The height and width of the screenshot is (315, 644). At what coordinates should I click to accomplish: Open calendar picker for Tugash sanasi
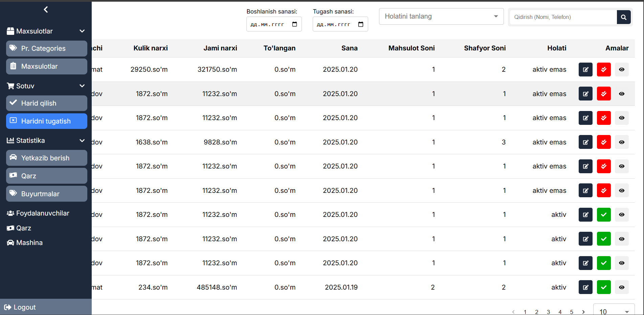pos(361,24)
